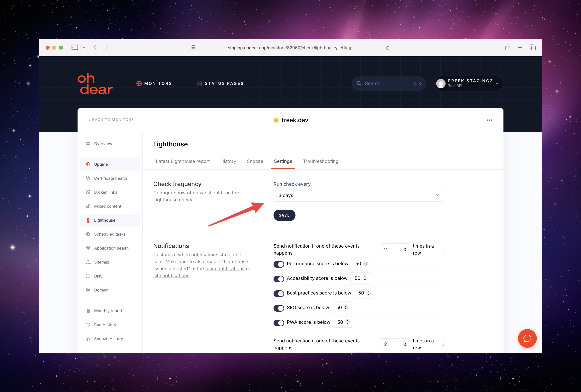The height and width of the screenshot is (392, 581).
Task: Toggle Best practices score is below switch
Action: 279,294
